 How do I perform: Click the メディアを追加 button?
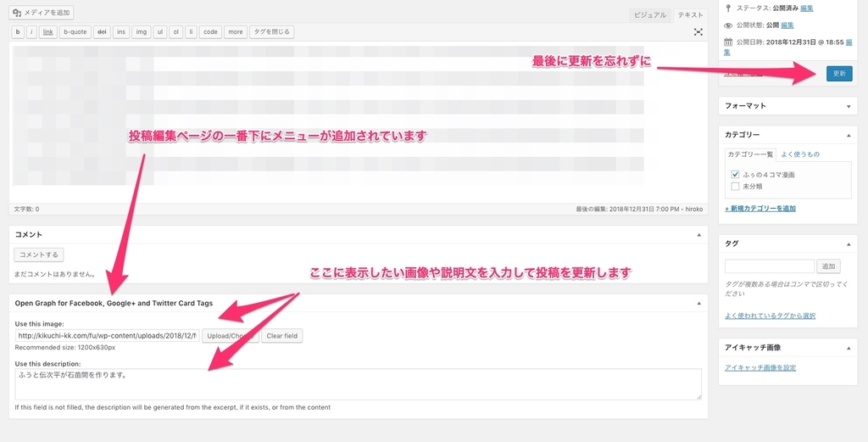[x=41, y=13]
